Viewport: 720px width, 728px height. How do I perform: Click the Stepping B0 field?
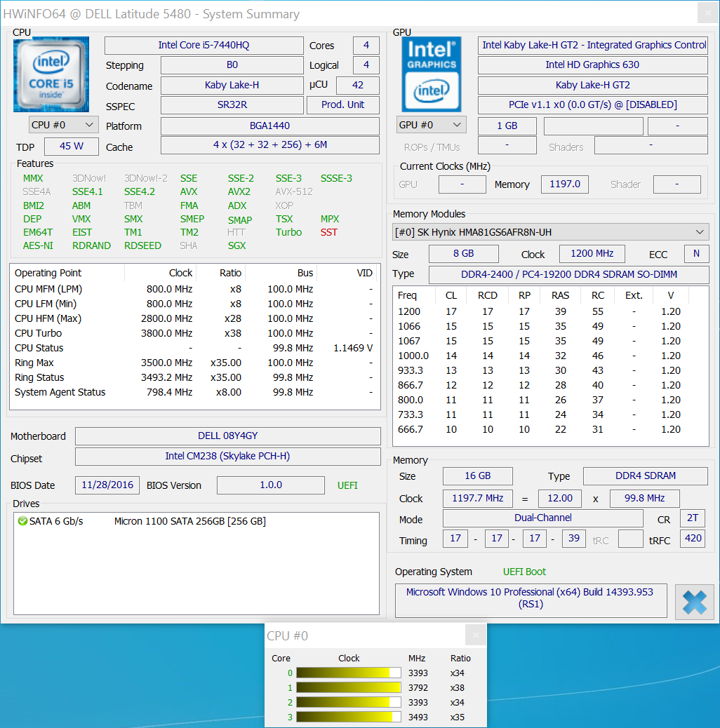tap(232, 65)
